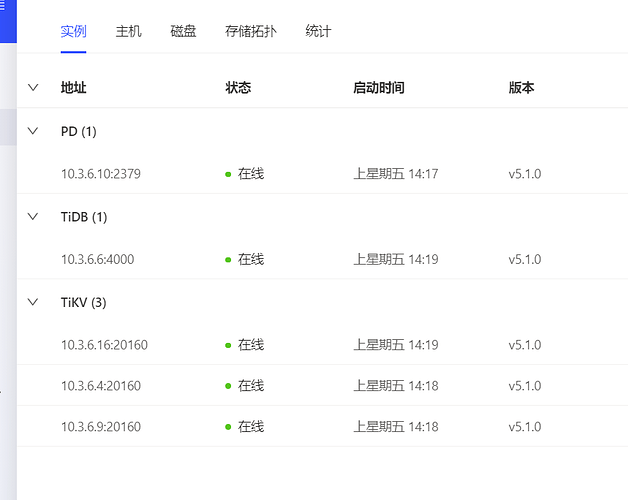628x500 pixels.
Task: Collapse the TiKV (3) group
Action: tap(33, 302)
